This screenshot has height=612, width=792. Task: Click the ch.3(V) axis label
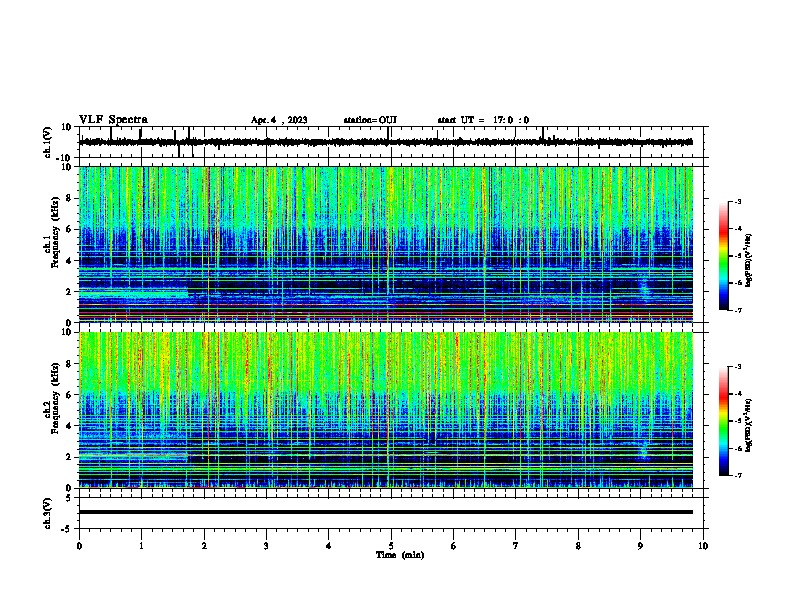click(x=48, y=513)
